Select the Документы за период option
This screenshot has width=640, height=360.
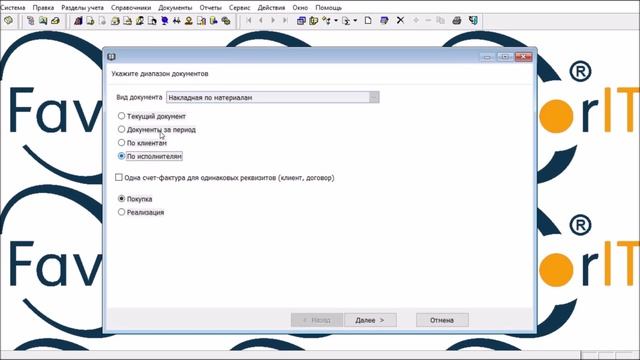121,129
